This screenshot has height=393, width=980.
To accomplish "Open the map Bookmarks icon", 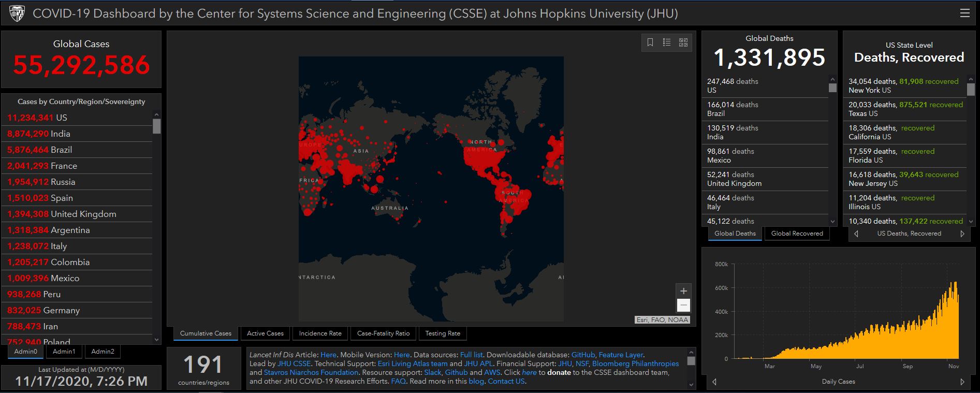I will pos(650,42).
